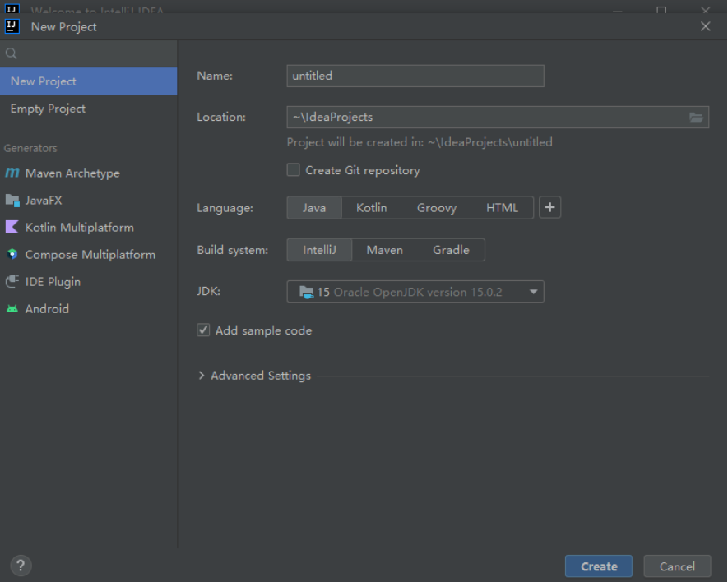This screenshot has height=582, width=728.
Task: Select IDE Plugin generator label
Action: coord(53,282)
